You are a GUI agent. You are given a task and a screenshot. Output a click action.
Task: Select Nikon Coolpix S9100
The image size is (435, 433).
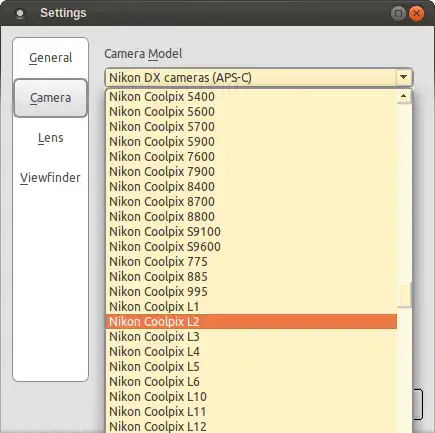(x=251, y=232)
